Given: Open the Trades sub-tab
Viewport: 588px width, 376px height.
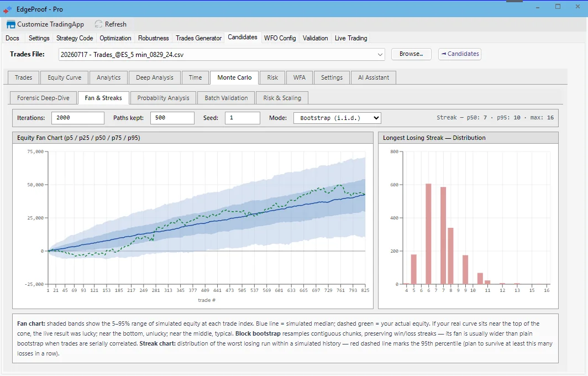Looking at the screenshot, I should pyautogui.click(x=24, y=77).
